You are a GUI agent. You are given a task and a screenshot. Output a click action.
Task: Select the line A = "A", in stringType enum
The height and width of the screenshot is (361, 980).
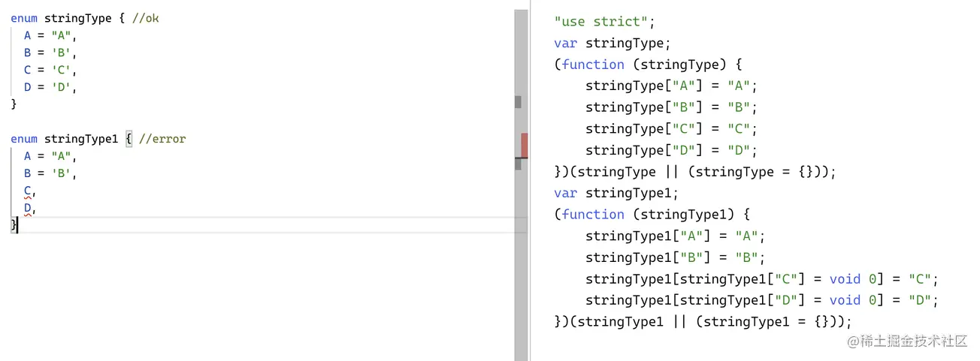(50, 35)
